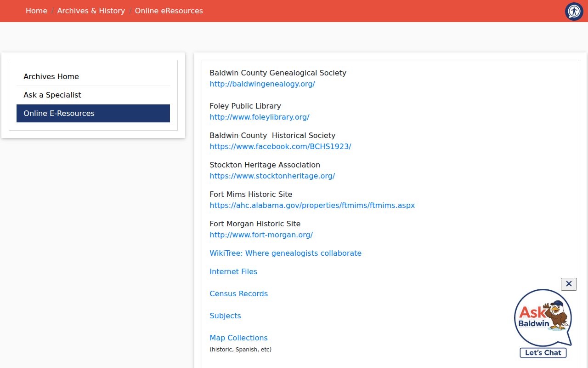Open Archives & History breadcrumb
The image size is (588, 368).
91,11
